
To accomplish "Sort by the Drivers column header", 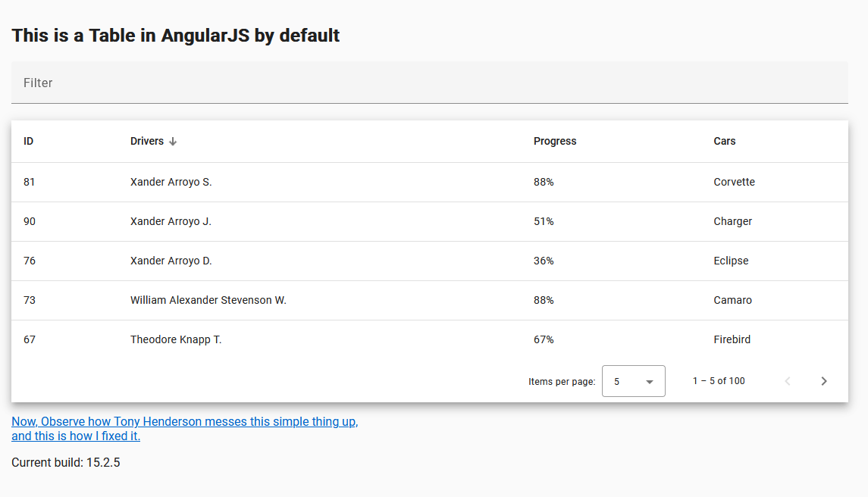I will [x=147, y=142].
